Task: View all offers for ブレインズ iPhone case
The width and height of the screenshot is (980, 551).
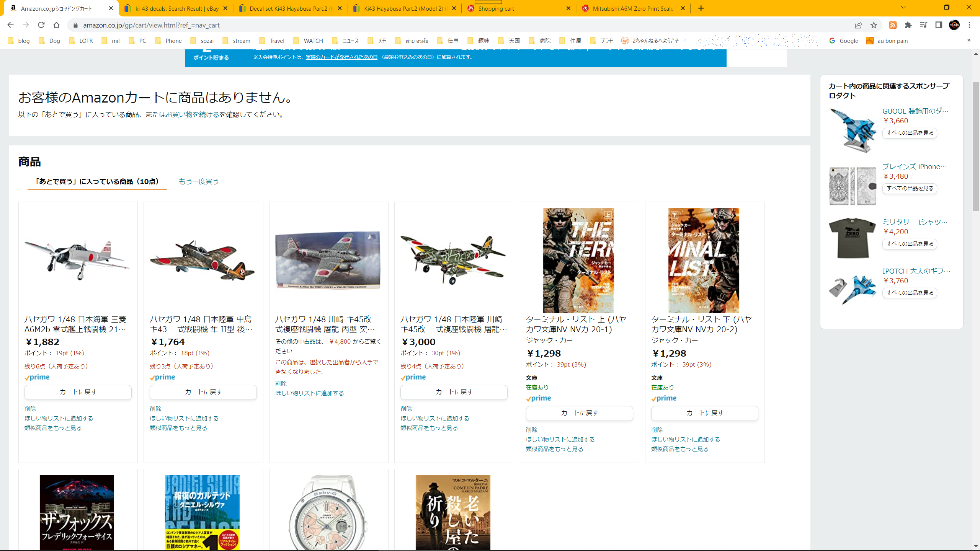Action: tap(910, 188)
